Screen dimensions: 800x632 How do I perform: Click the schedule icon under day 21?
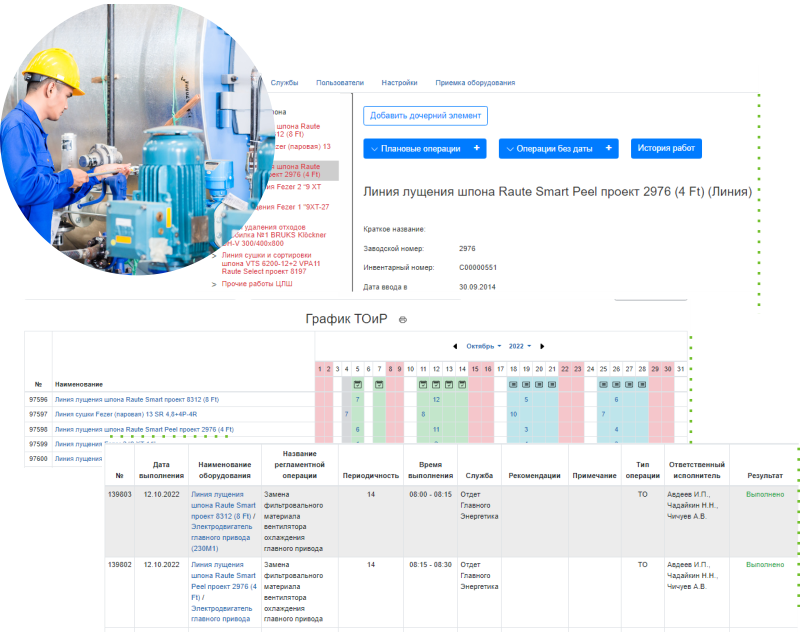click(552, 385)
